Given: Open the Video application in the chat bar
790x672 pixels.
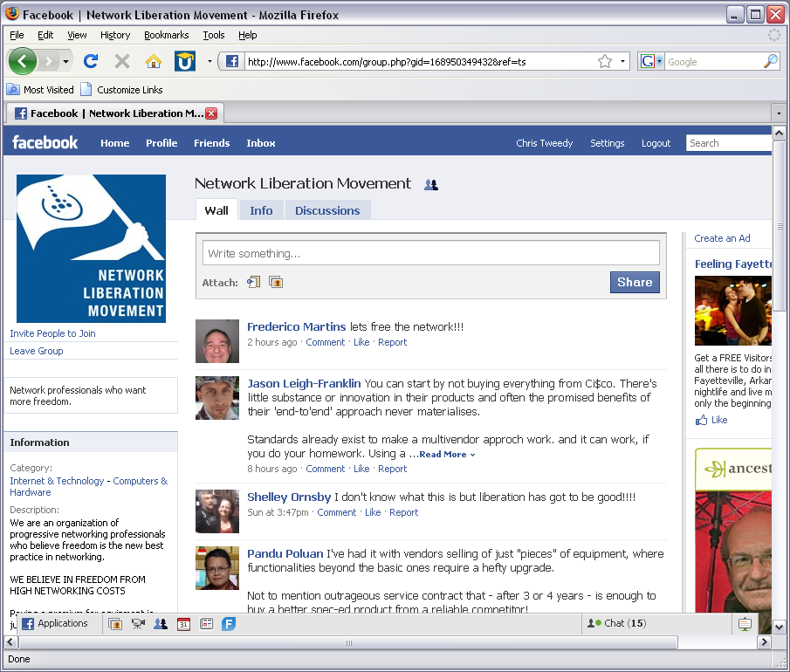Looking at the screenshot, I should coord(135,623).
